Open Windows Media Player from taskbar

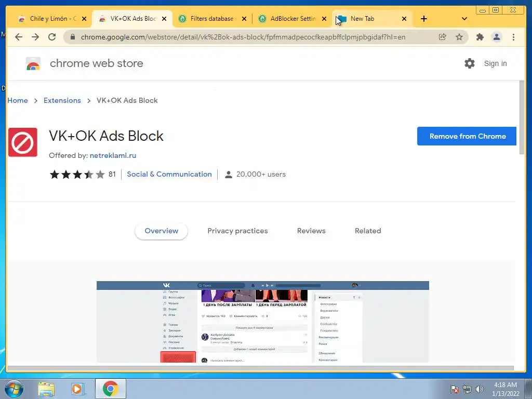coord(77,389)
